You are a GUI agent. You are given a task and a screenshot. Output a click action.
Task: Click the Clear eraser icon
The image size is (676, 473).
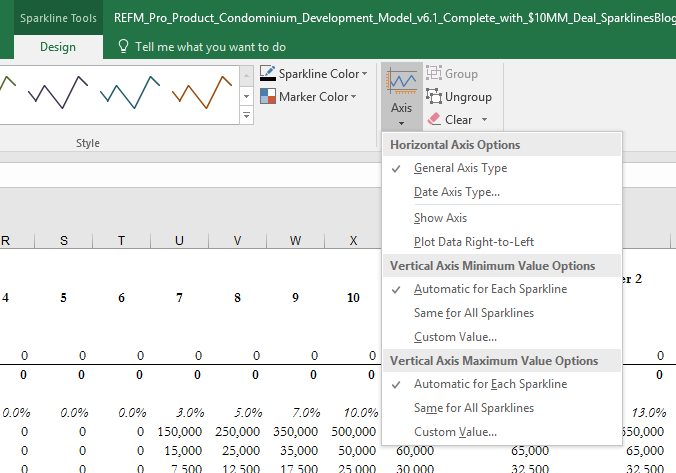pyautogui.click(x=434, y=119)
